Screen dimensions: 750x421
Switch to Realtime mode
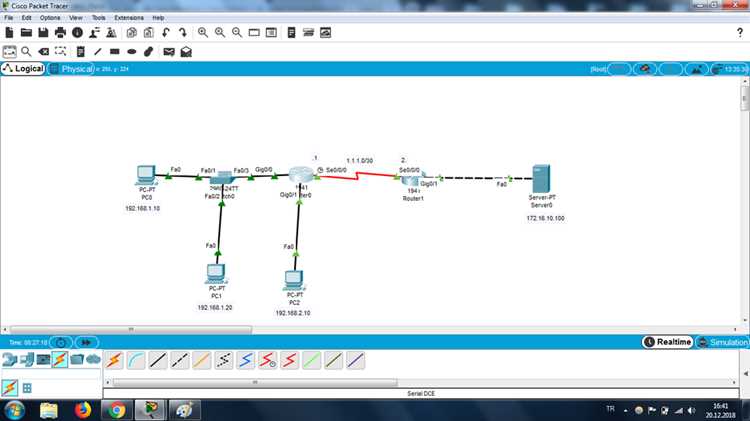668,342
